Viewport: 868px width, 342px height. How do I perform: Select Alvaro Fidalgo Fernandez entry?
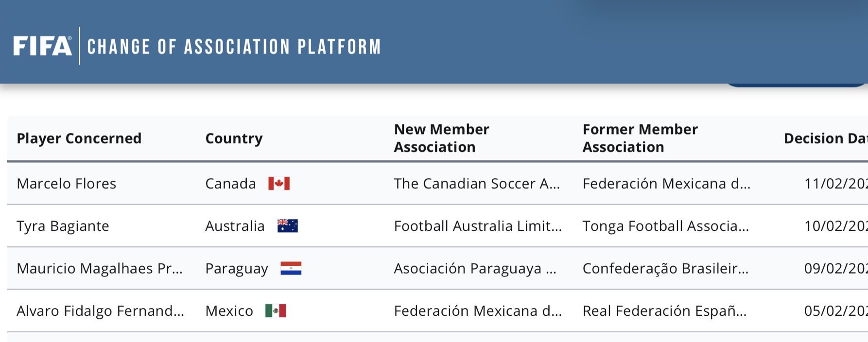100,311
